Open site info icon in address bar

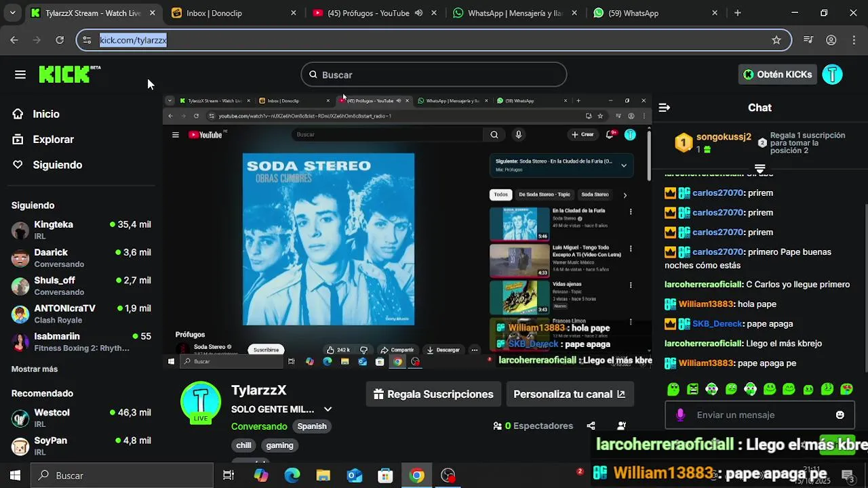click(x=87, y=40)
